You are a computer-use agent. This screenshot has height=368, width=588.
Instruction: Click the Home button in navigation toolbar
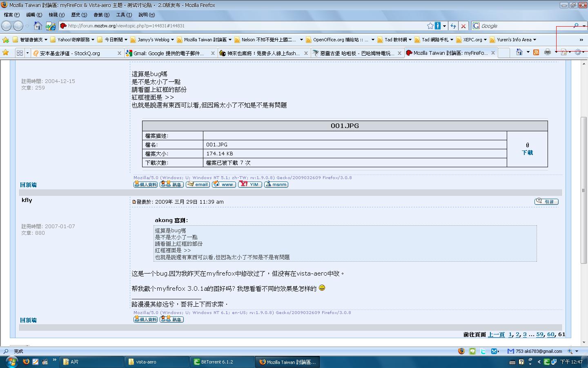click(38, 26)
